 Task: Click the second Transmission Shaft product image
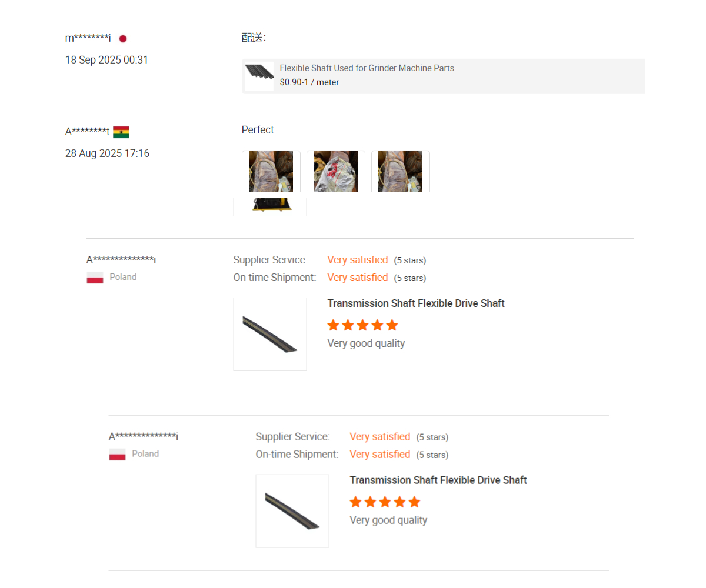[292, 511]
